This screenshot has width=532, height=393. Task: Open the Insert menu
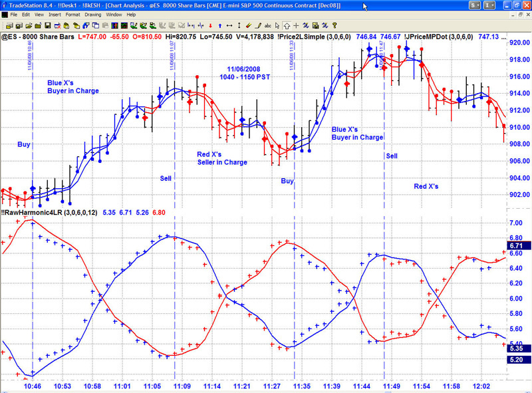[55, 15]
